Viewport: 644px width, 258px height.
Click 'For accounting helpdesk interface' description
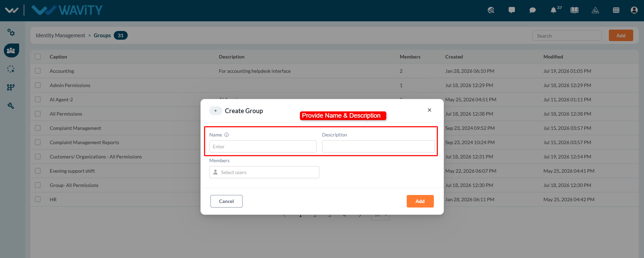point(255,71)
